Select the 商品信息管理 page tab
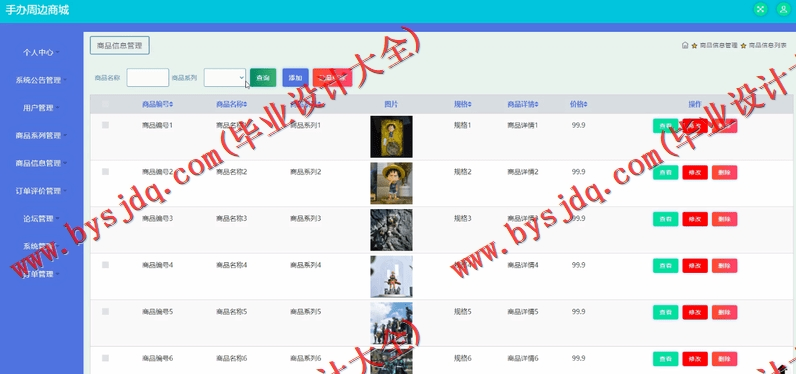796x374 pixels. (120, 45)
